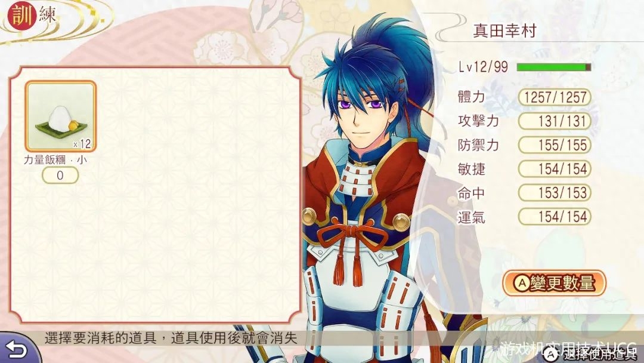The width and height of the screenshot is (644, 363).
Task: Click the character name 真田幸村
Action: point(505,31)
